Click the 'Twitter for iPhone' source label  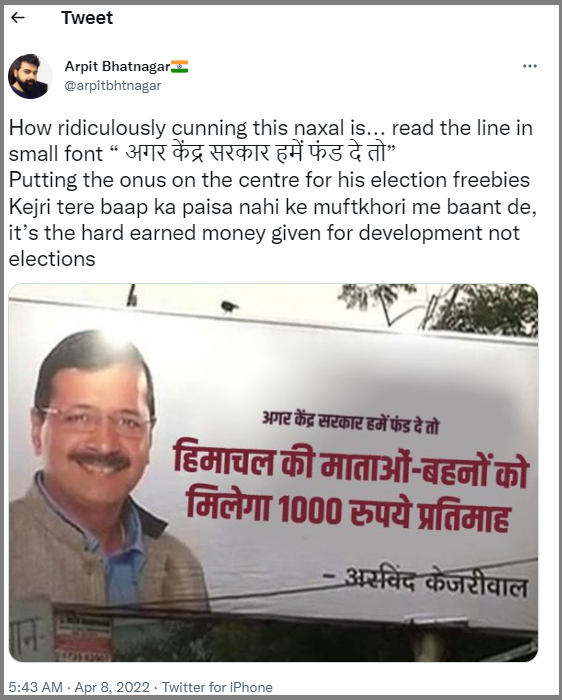click(217, 687)
